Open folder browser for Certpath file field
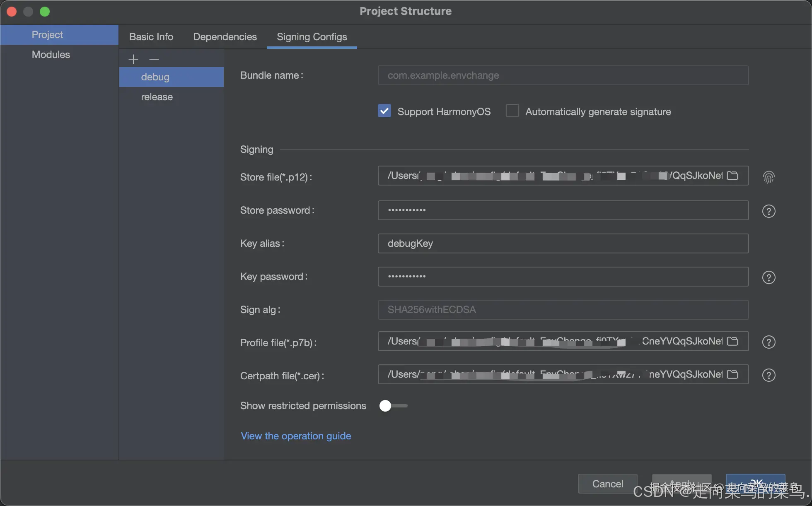Image resolution: width=812 pixels, height=506 pixels. click(x=732, y=374)
